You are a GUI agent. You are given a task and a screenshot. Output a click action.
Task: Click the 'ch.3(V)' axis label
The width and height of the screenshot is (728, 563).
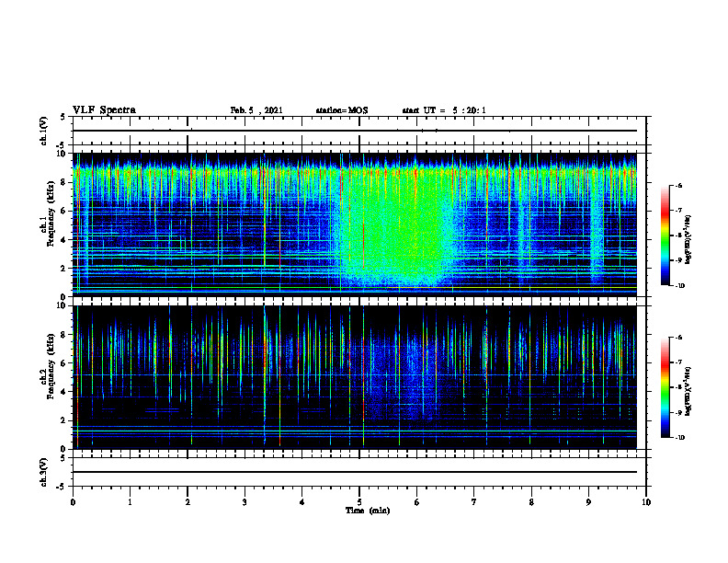point(43,472)
